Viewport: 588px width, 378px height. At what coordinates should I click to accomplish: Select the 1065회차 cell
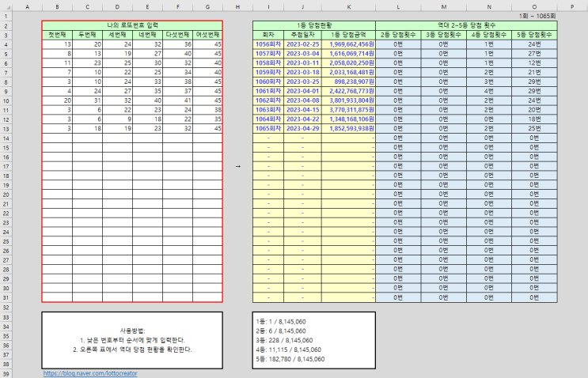tap(268, 128)
